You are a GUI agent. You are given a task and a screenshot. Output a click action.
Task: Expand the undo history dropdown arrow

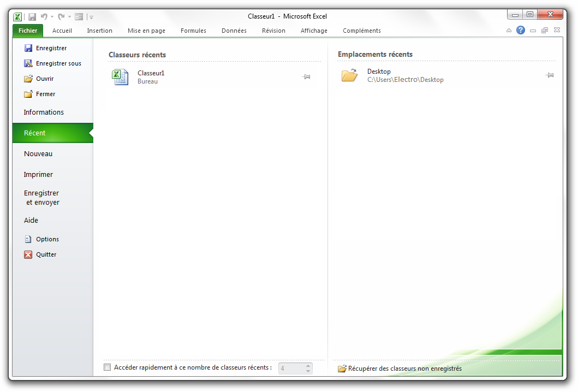click(x=52, y=17)
